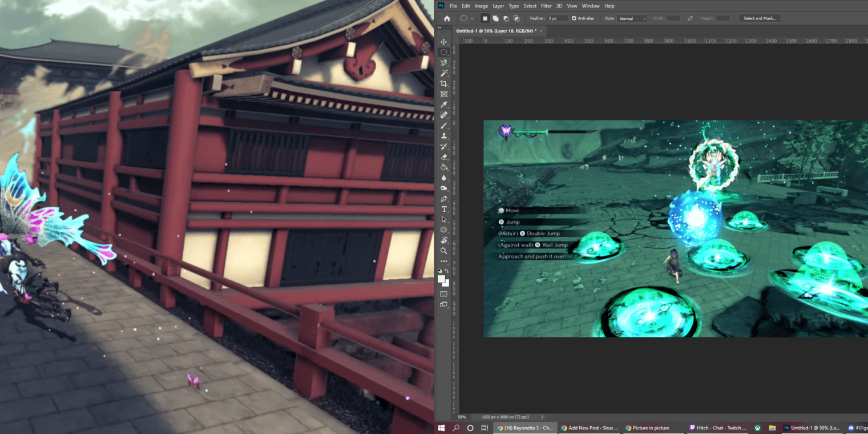
Task: Reset default foreground and background colors
Action: (x=440, y=271)
